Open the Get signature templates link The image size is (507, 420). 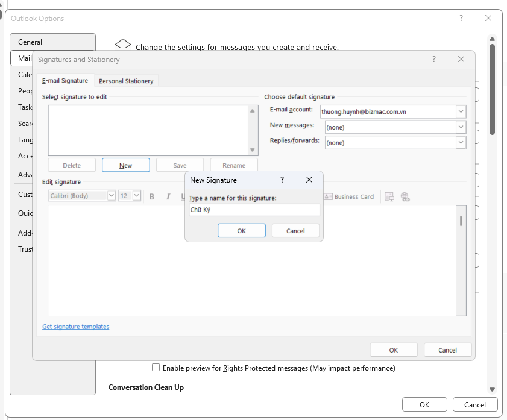pyautogui.click(x=75, y=327)
